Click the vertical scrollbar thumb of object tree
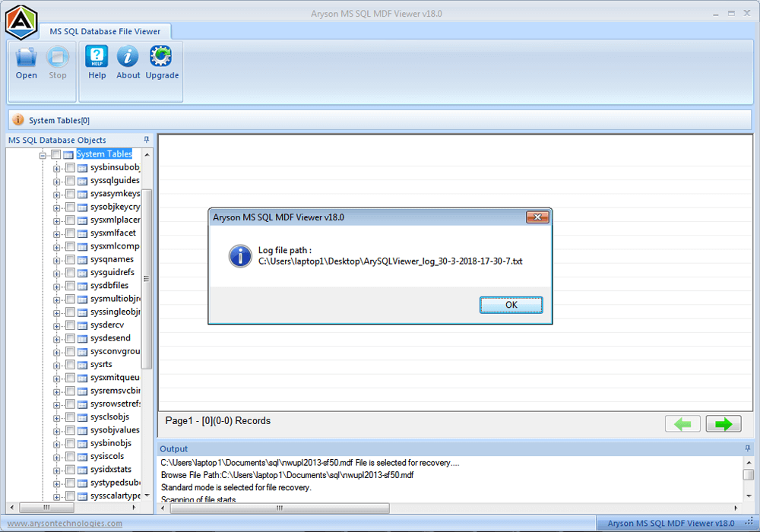The height and width of the screenshot is (532, 760). [x=147, y=279]
